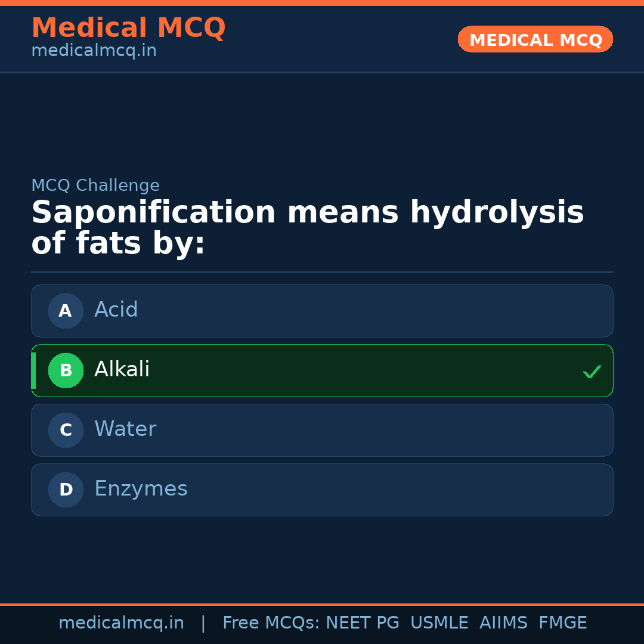
Task: Click the AIIMS footer text
Action: click(x=503, y=623)
